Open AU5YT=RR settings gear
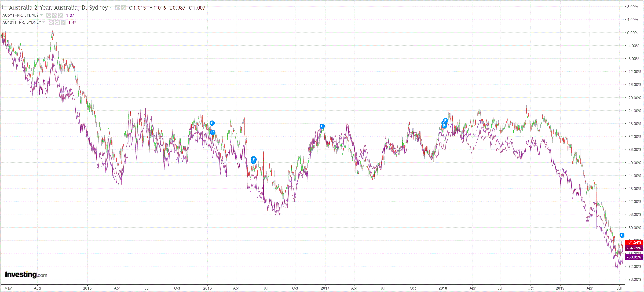Image resolution: width=644 pixels, height=292 pixels. [55, 15]
